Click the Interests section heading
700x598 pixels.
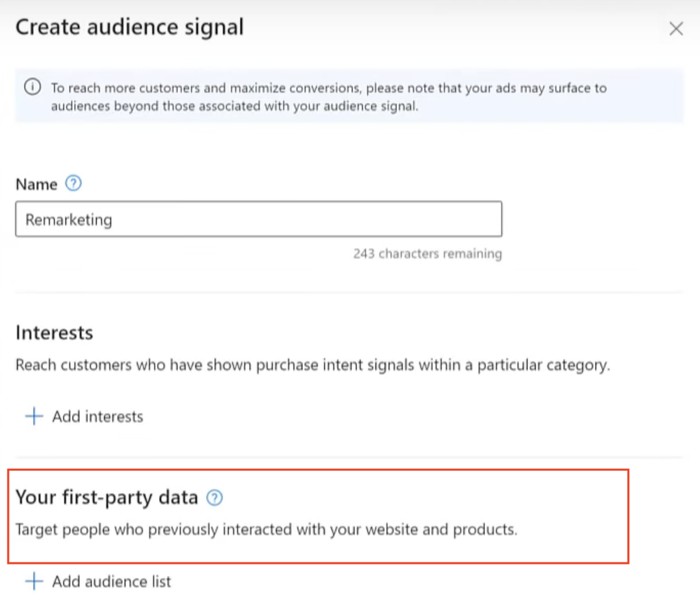[x=55, y=332]
